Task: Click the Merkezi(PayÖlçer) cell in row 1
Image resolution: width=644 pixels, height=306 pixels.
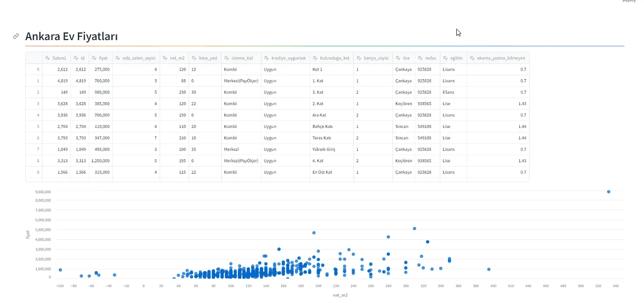Action: (241, 81)
